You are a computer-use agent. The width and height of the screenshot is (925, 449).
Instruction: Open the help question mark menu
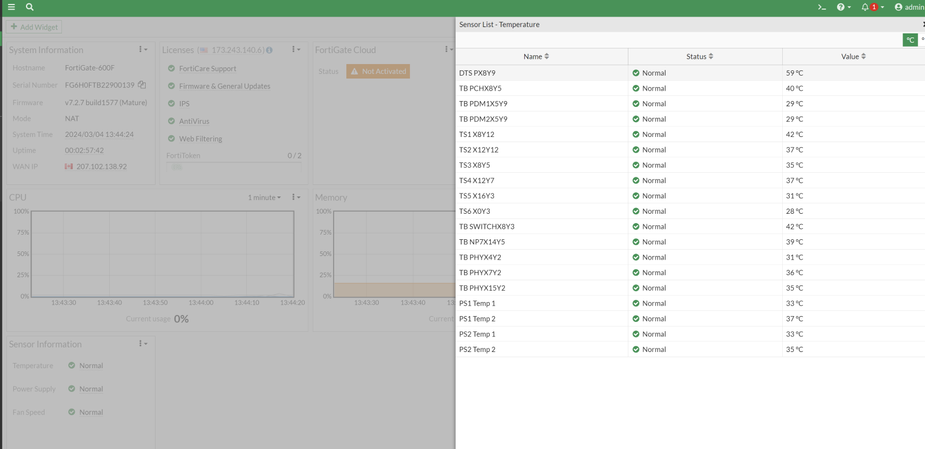843,7
